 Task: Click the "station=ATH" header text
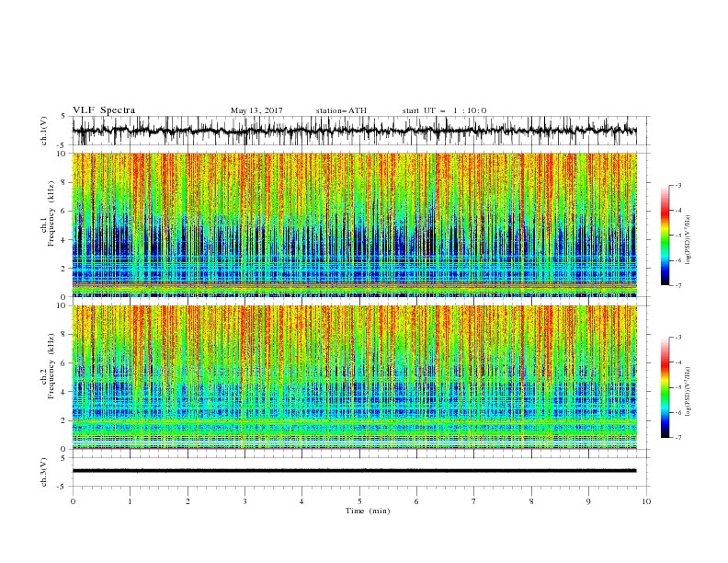[x=341, y=110]
